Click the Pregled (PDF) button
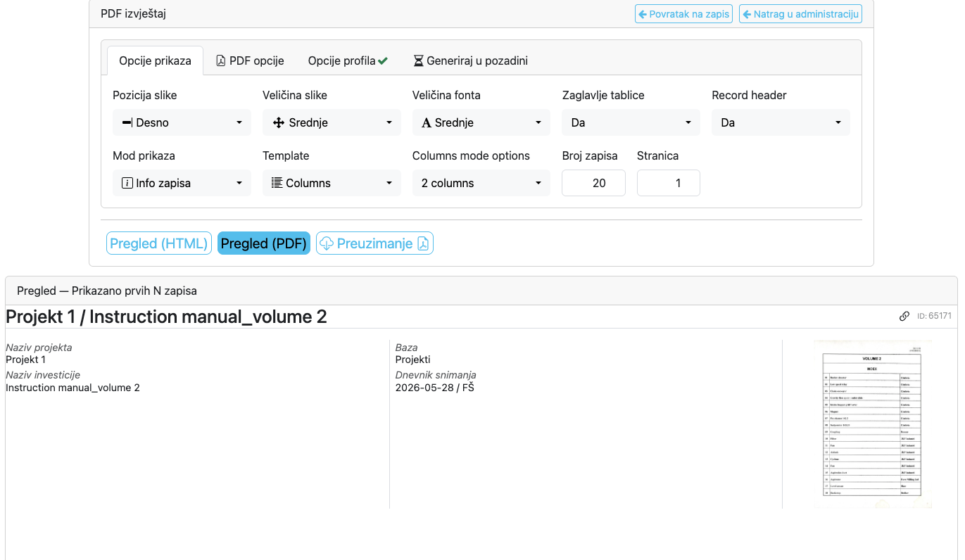 pos(264,243)
